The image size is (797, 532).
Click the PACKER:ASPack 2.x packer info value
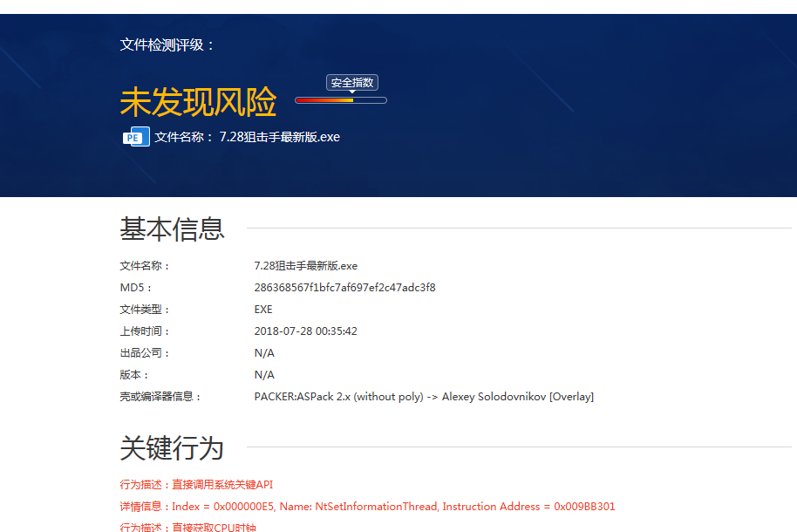point(424,397)
